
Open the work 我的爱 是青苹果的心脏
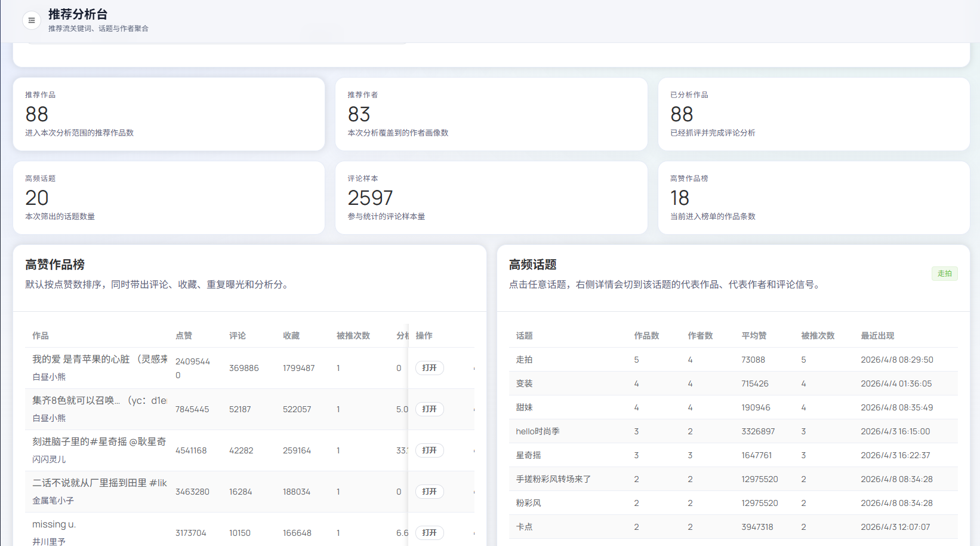[429, 368]
